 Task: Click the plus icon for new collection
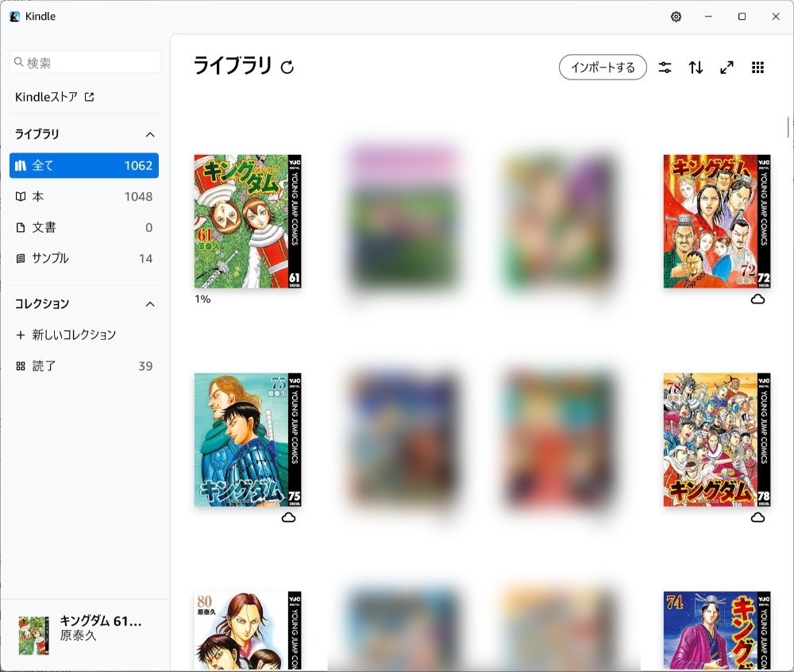click(x=21, y=334)
